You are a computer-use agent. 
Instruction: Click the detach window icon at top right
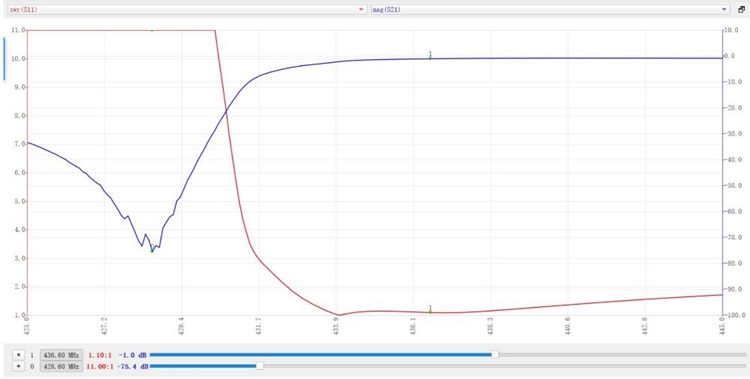(741, 9)
